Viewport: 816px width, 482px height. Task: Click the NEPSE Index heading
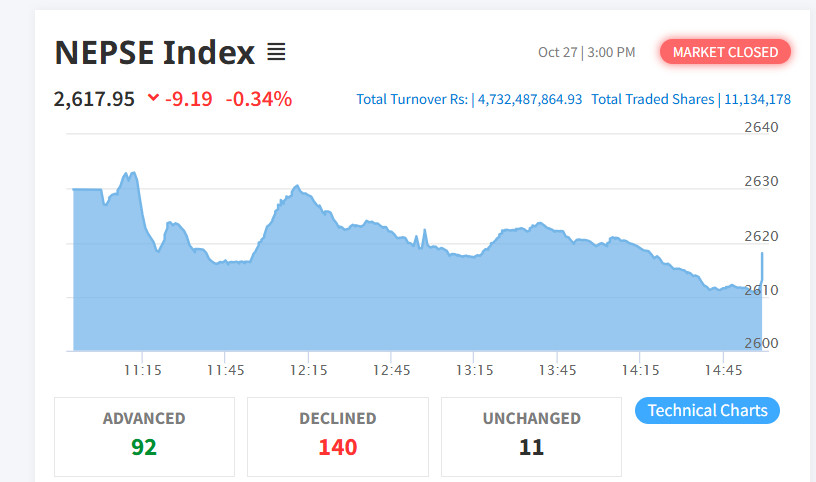click(x=155, y=51)
